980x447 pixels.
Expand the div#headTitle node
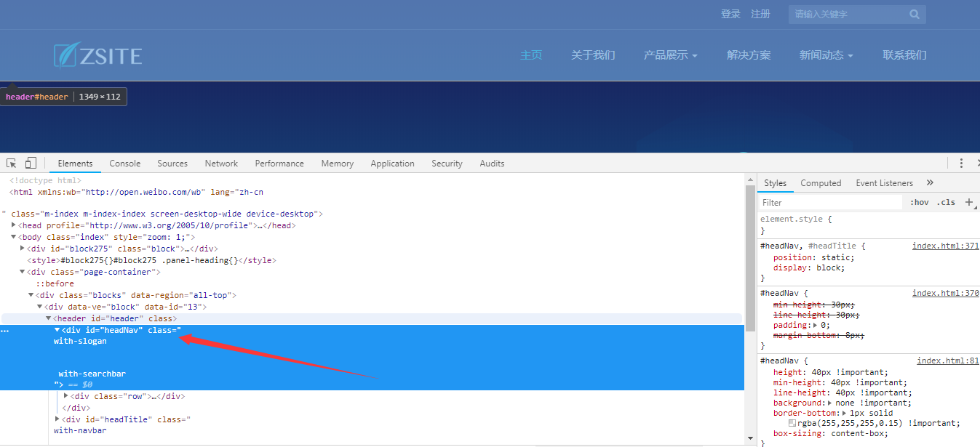57,419
